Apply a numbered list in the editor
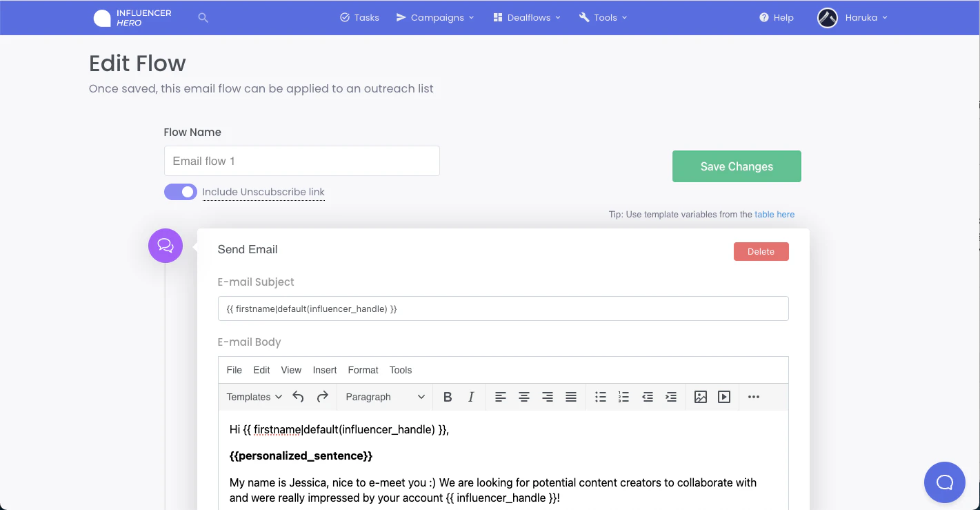The height and width of the screenshot is (510, 980). [x=623, y=397]
